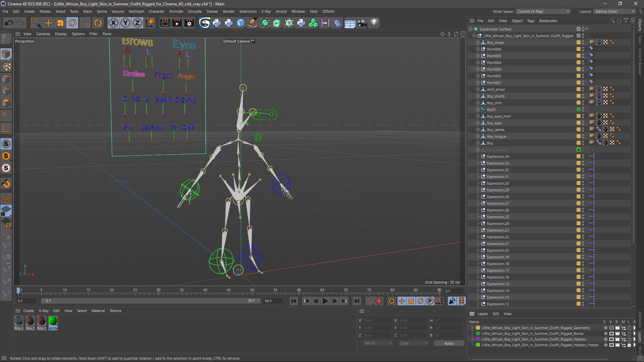Click the Object Manager search icon
This screenshot has width=644, height=362.
612,21
